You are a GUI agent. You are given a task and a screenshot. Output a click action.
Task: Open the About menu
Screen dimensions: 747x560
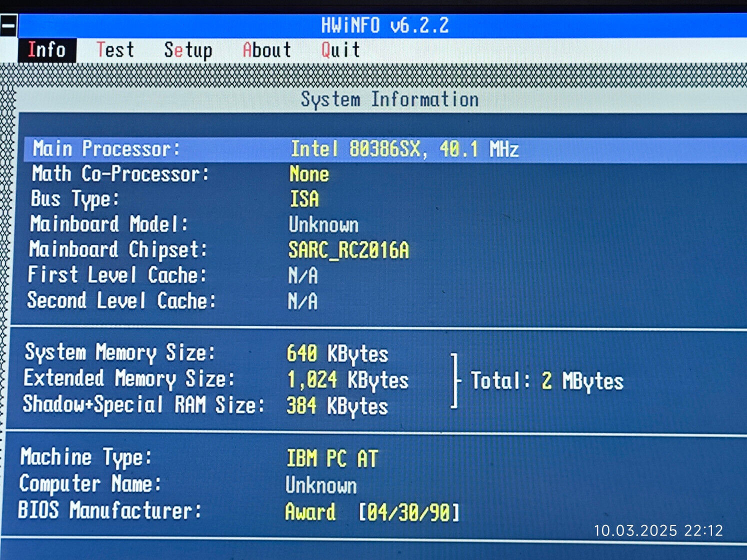pyautogui.click(x=266, y=50)
